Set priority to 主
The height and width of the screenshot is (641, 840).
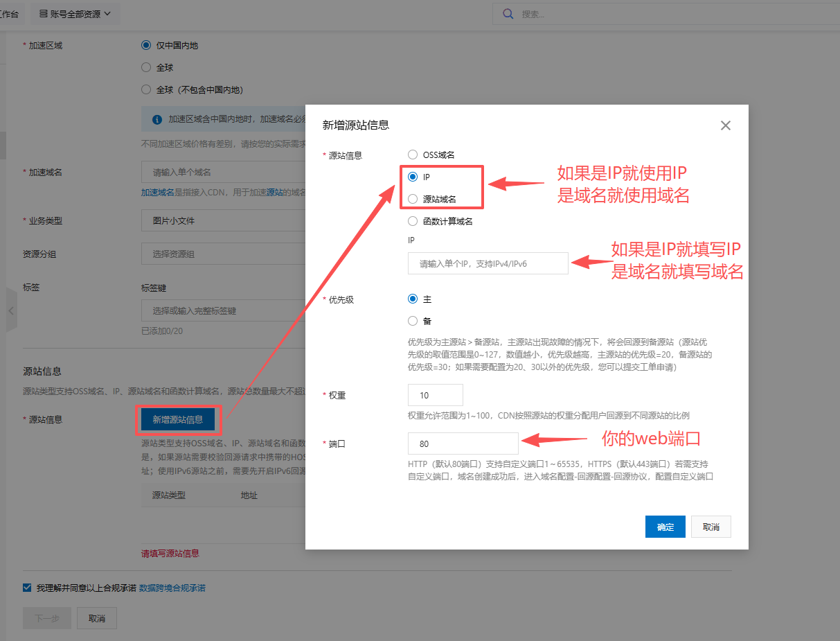pyautogui.click(x=413, y=299)
